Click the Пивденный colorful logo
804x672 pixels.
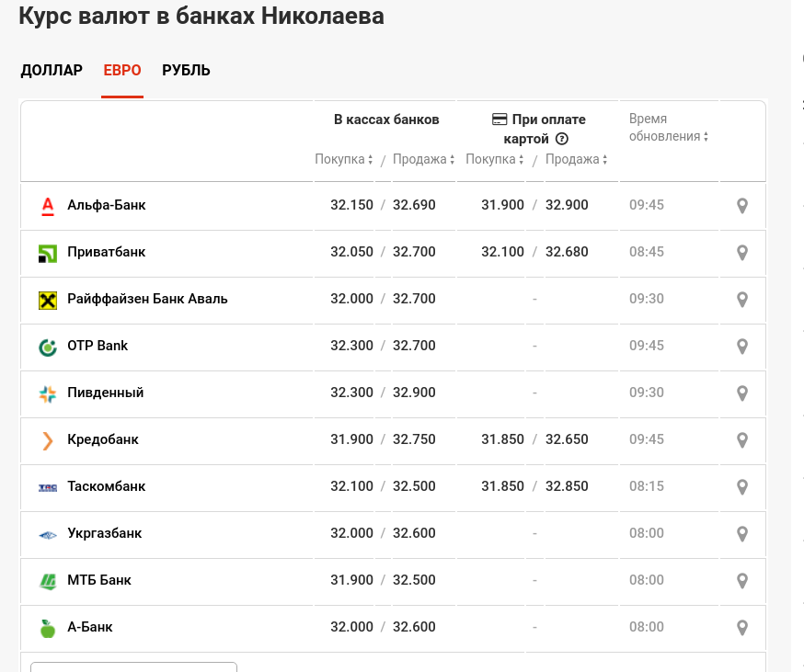[48, 393]
